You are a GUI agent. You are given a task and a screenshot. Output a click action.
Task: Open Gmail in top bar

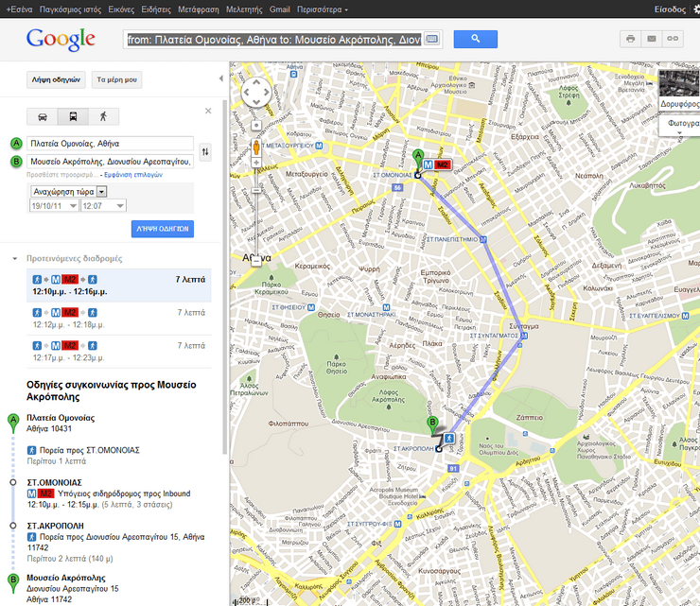tap(279, 9)
